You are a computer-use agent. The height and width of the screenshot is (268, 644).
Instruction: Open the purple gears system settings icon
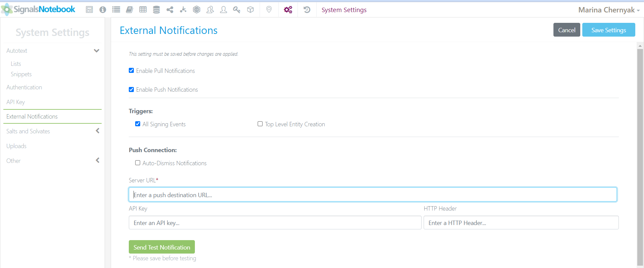tap(288, 10)
